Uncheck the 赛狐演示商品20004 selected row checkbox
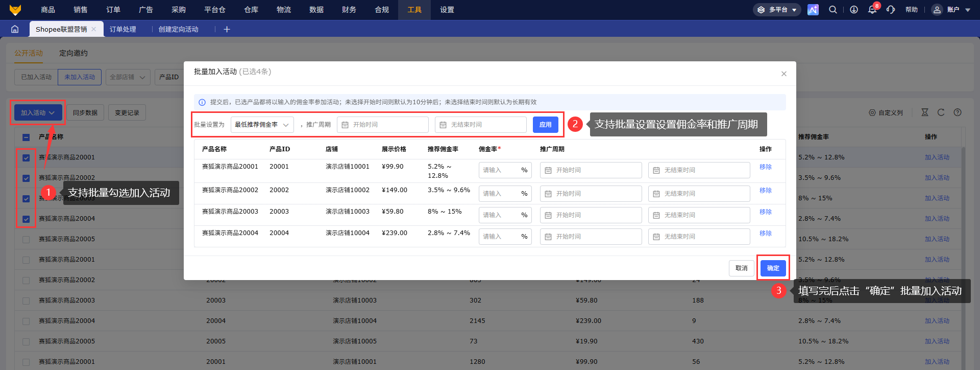 [x=26, y=219]
